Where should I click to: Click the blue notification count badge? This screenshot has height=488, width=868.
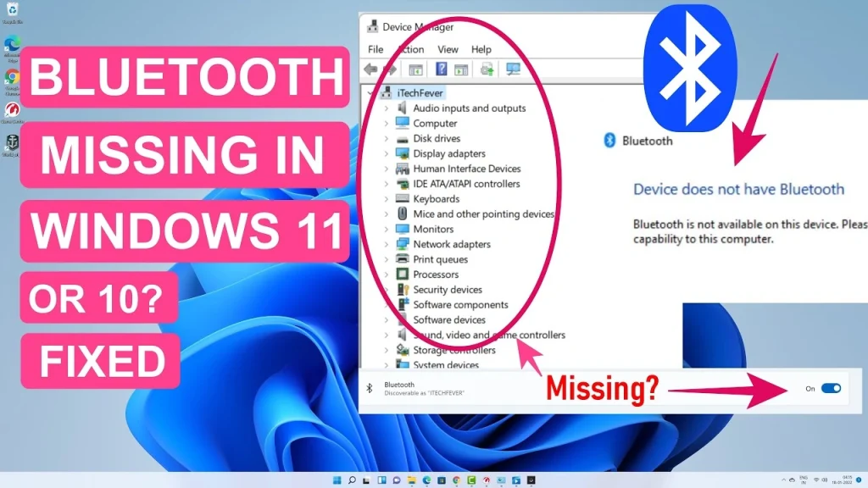pos(859,480)
